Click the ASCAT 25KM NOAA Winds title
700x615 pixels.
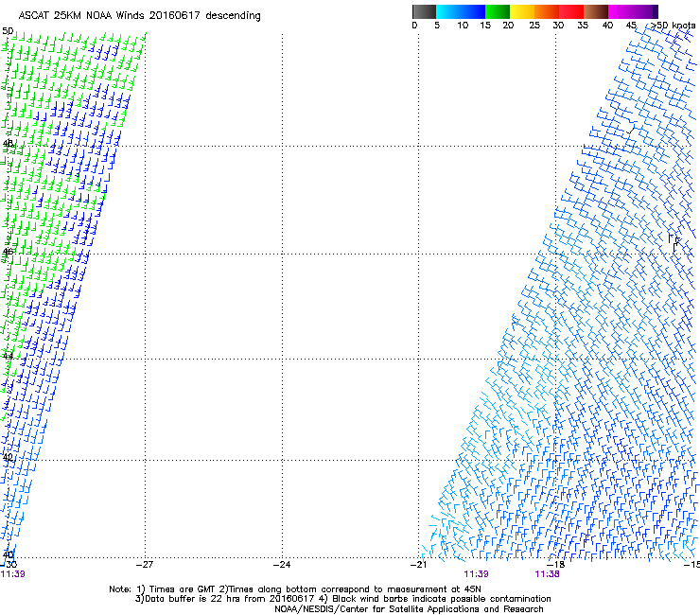click(139, 15)
